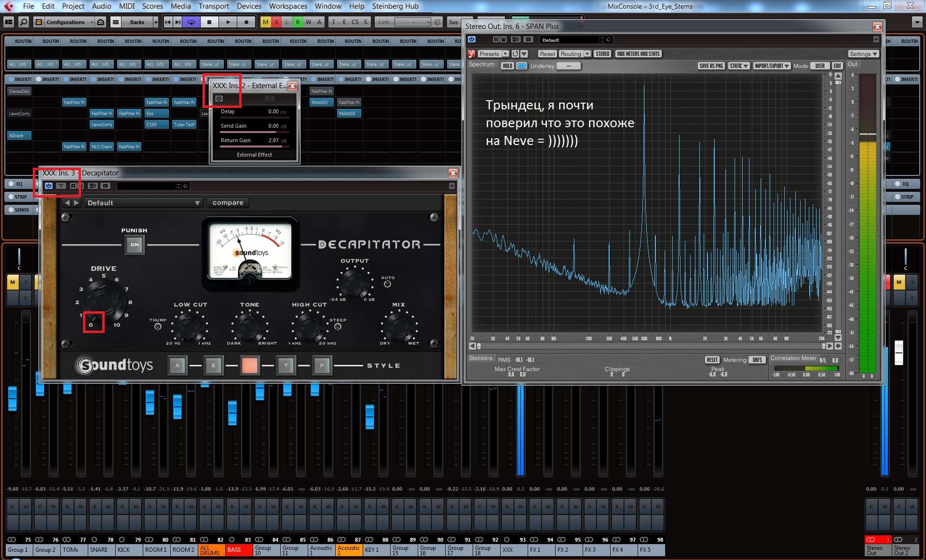Screen dimensions: 926x560
Task: Open the STATIC dropdown in SPAN Plus
Action: (738, 66)
